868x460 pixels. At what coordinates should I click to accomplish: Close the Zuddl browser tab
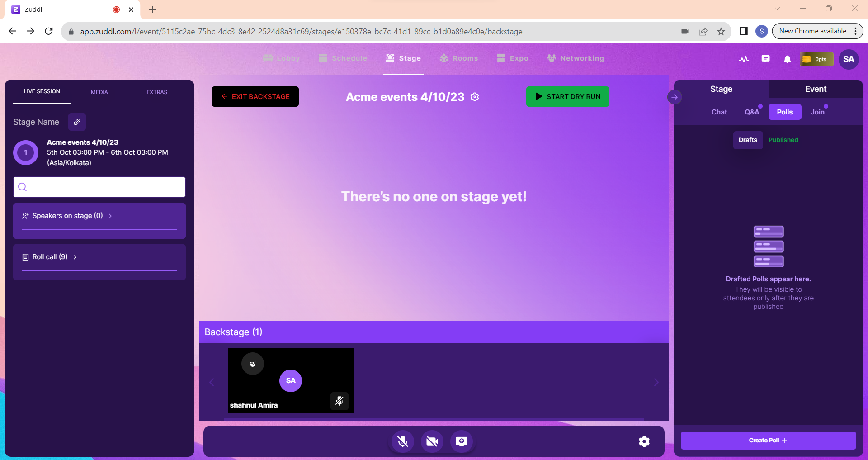pyautogui.click(x=131, y=9)
